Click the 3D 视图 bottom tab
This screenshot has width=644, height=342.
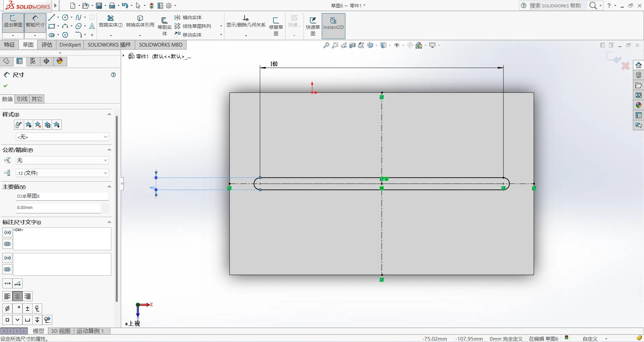coord(61,331)
